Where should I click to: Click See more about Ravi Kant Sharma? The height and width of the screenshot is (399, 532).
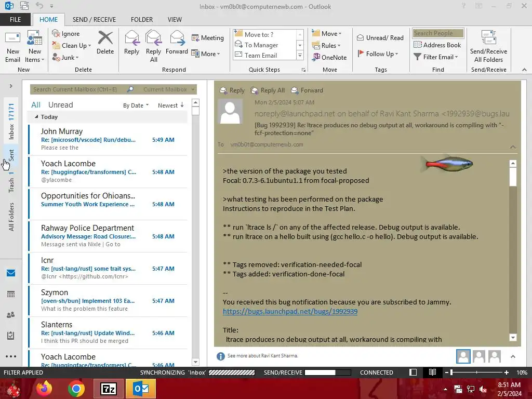[x=262, y=355]
